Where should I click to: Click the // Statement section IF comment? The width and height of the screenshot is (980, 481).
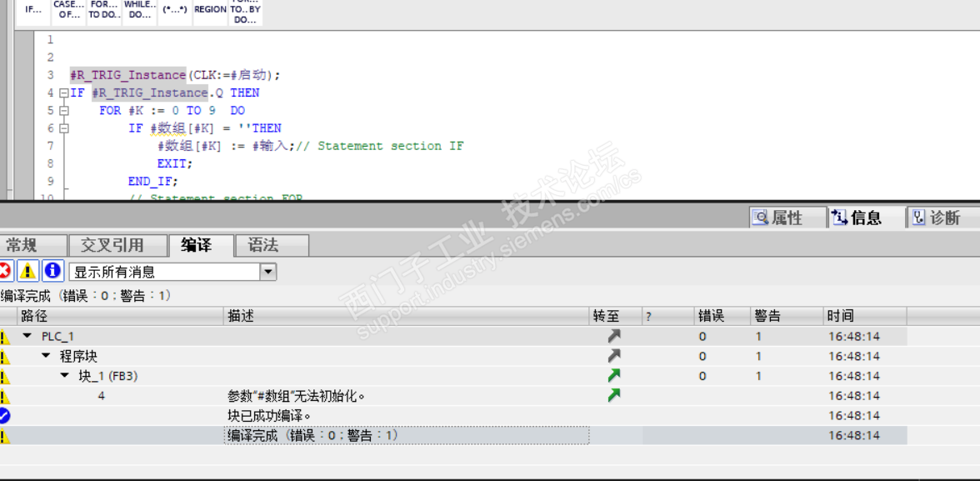click(381, 146)
